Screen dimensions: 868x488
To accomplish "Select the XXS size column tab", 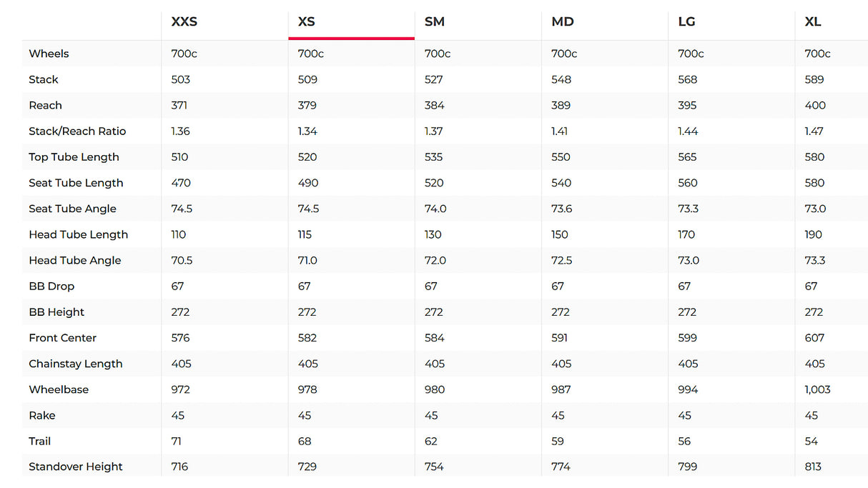I will [184, 21].
